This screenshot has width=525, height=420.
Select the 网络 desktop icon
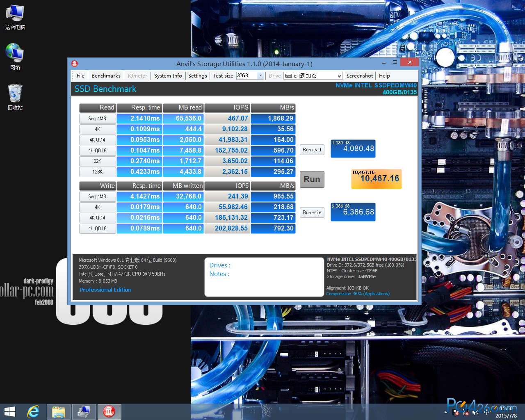pos(15,57)
